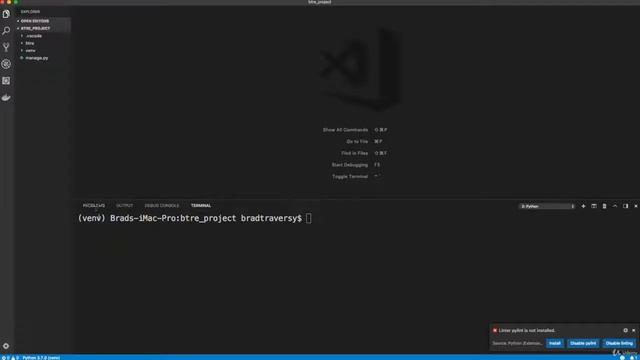Move the panel to the side
Image resolution: width=640 pixels, height=360 pixels.
626,207
